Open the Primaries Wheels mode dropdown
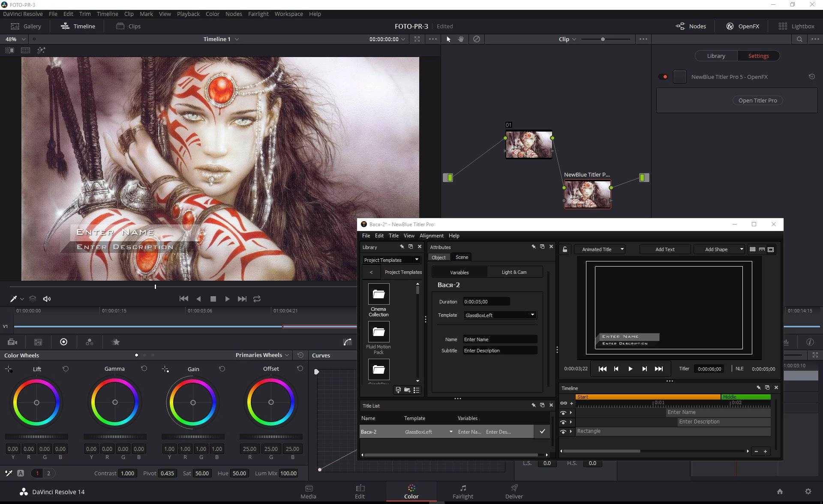 (262, 355)
